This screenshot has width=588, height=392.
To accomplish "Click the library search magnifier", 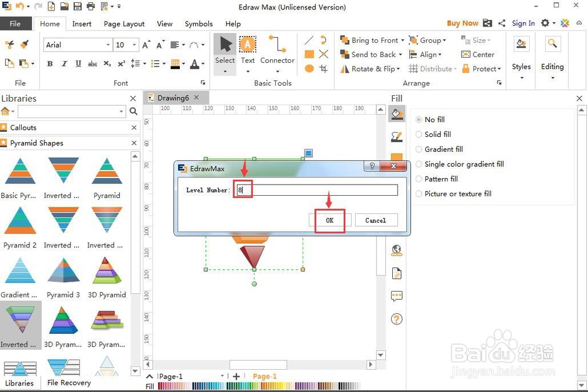I will click(133, 111).
